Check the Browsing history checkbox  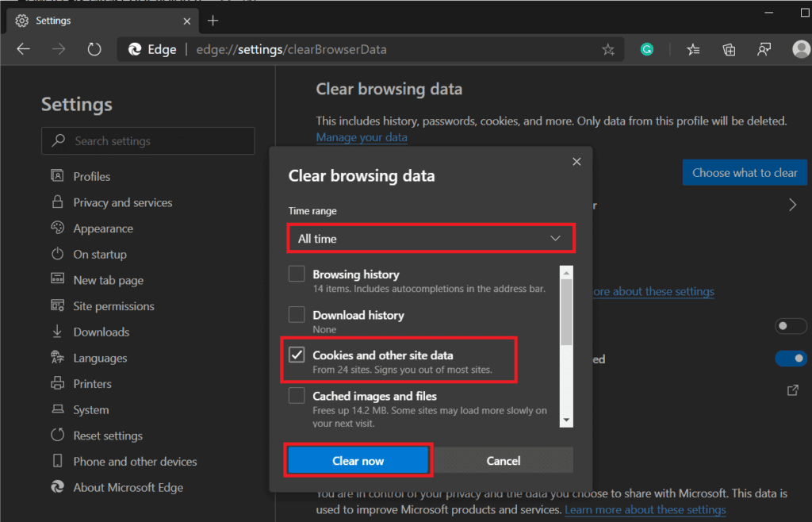tap(297, 274)
